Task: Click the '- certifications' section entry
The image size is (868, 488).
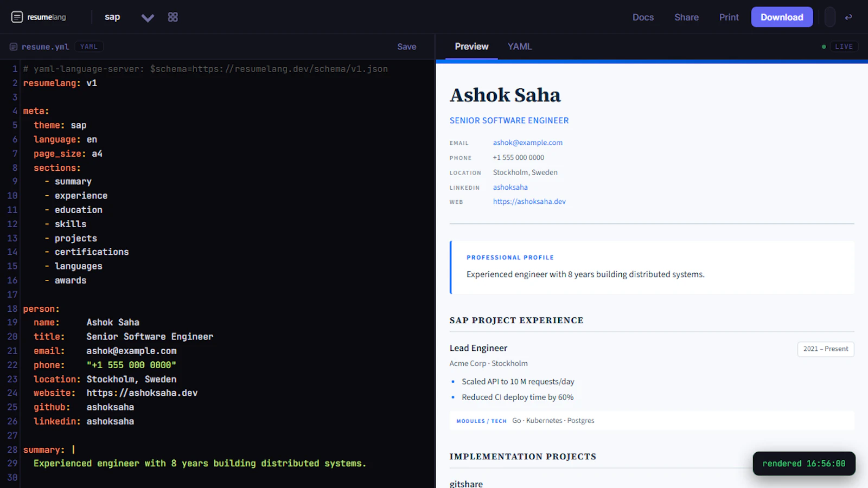Action: (87, 252)
